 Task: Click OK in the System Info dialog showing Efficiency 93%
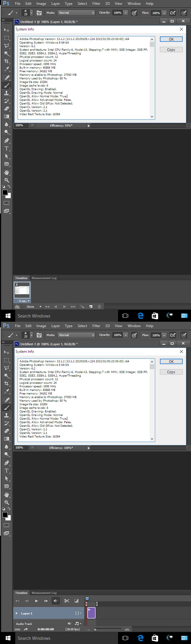[x=171, y=39]
